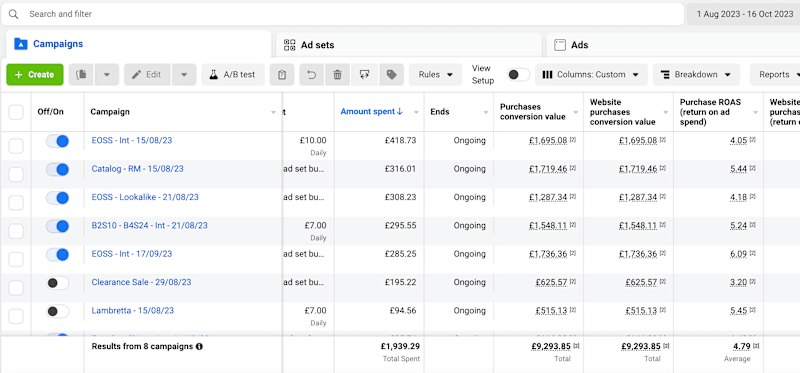800x373 pixels.
Task: Tick checkbox for Catalog - RM - 15/08/23
Action: (16, 175)
